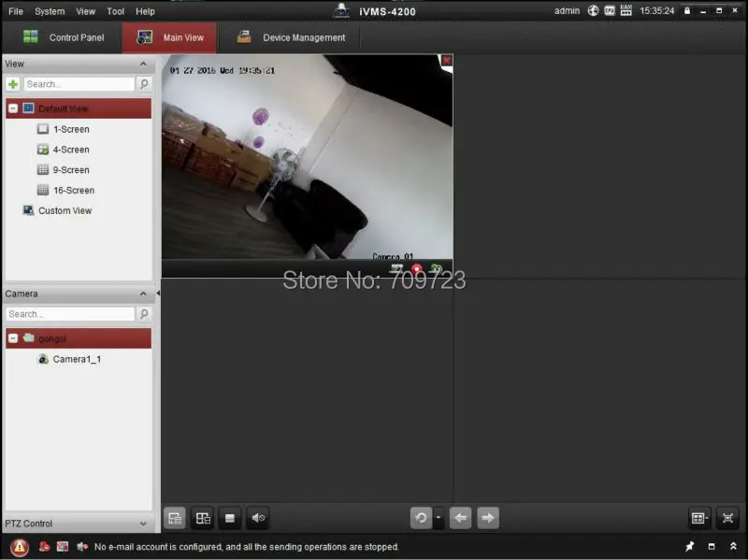Select the 1-Screen layout
The height and width of the screenshot is (560, 748).
(x=71, y=129)
